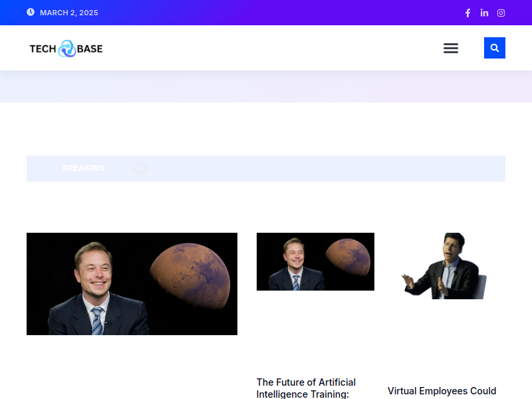Open the hamburger navigation menu
532x399 pixels.
point(451,48)
